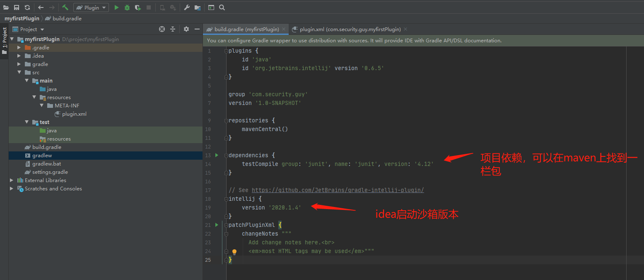Click the gutter run arrow beside dependencies
The height and width of the screenshot is (280, 644).
[217, 155]
